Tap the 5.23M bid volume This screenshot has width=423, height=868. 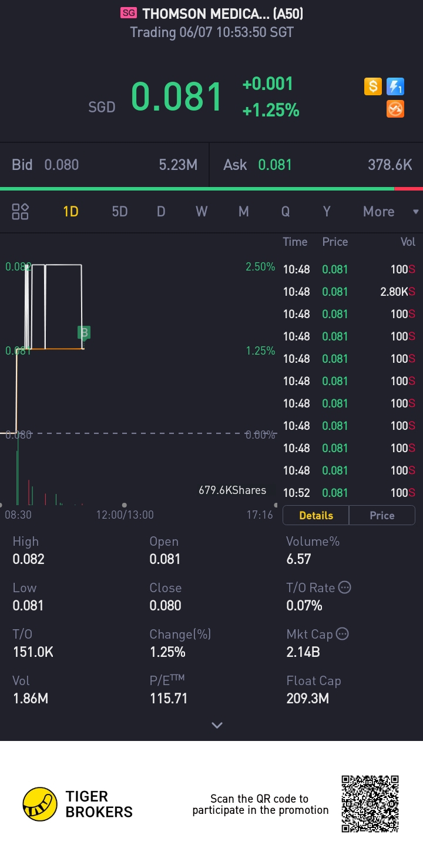pos(178,165)
